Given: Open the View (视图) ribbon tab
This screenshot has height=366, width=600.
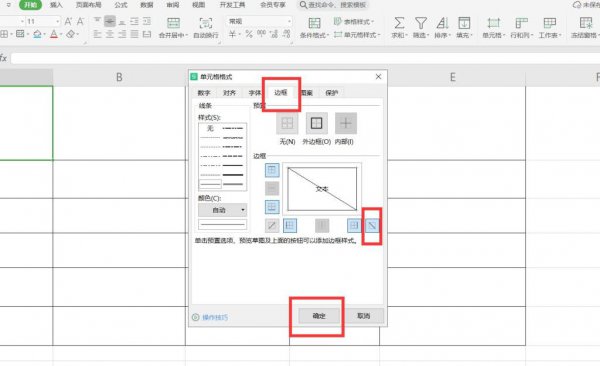Looking at the screenshot, I should pos(199,5).
